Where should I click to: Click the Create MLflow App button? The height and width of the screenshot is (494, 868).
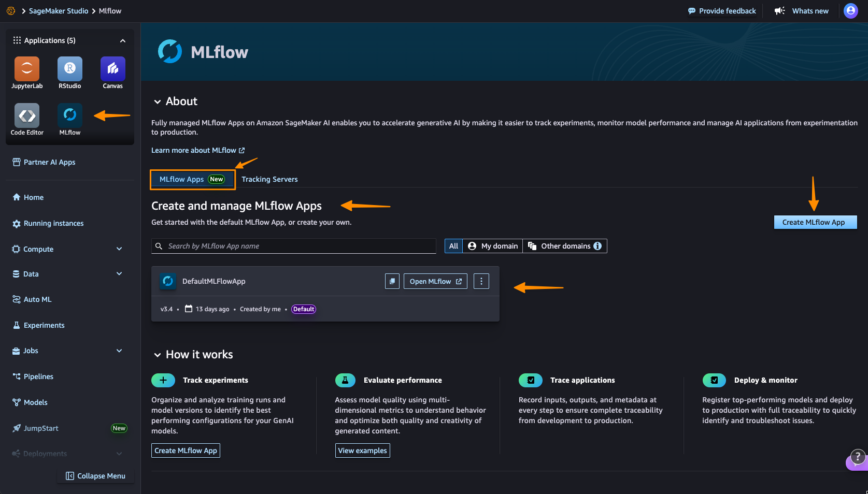coord(815,222)
